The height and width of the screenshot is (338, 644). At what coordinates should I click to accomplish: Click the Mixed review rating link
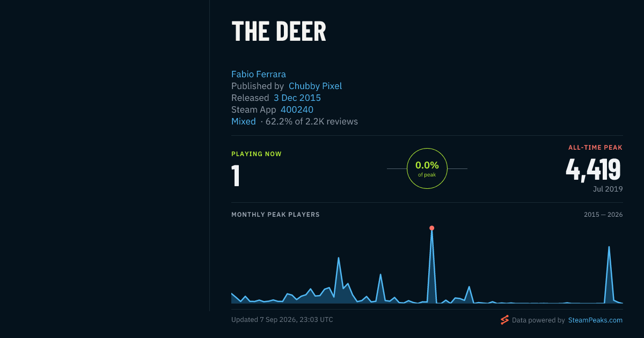point(244,121)
